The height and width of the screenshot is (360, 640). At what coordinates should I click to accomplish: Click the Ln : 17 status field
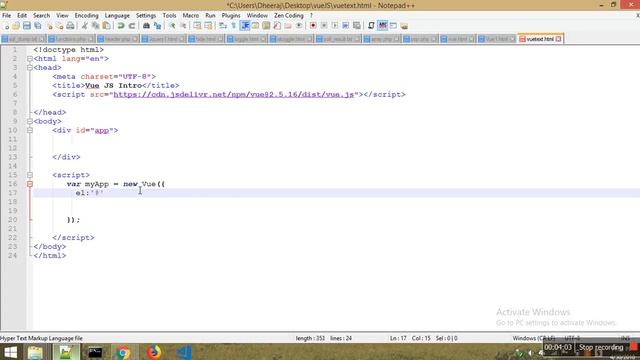(x=398, y=338)
